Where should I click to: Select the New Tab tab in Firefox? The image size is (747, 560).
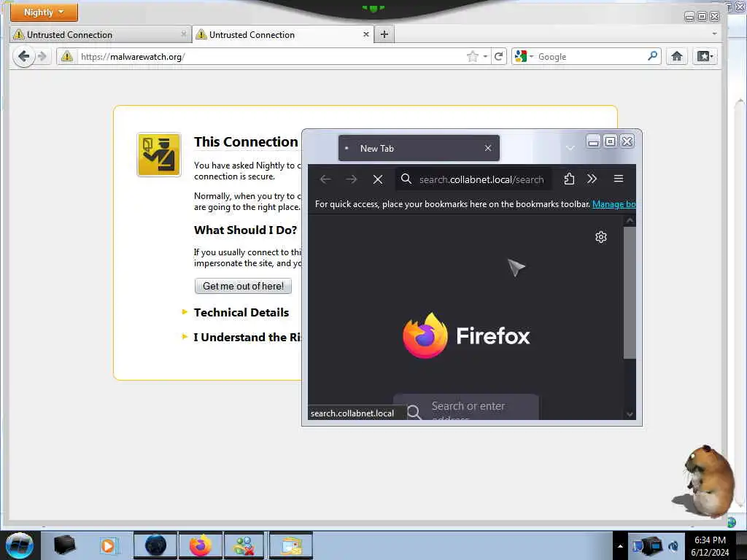point(419,148)
